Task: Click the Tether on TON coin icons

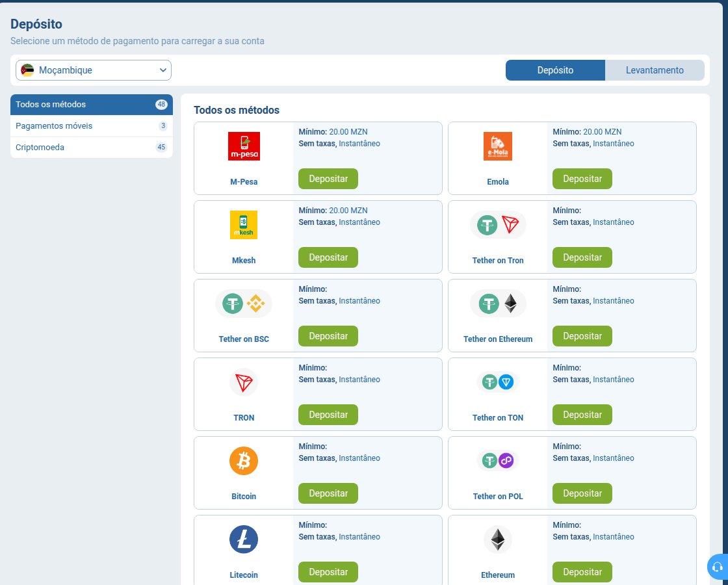Action: [x=498, y=383]
